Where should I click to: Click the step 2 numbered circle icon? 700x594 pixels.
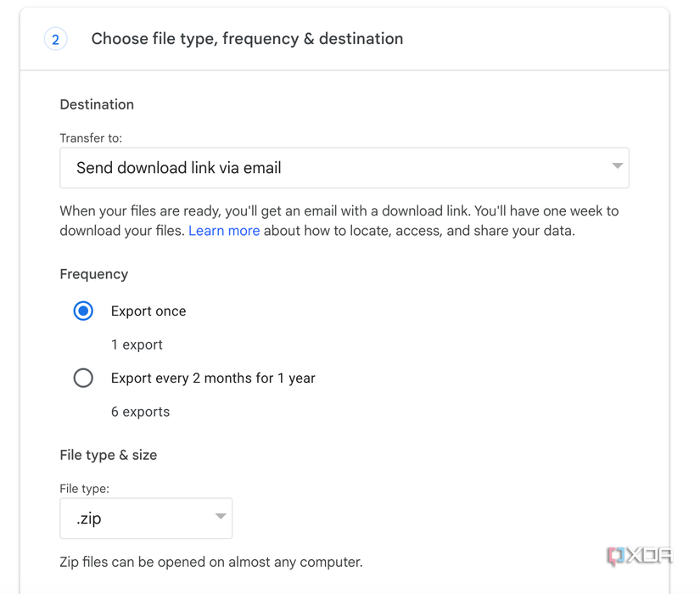[55, 39]
